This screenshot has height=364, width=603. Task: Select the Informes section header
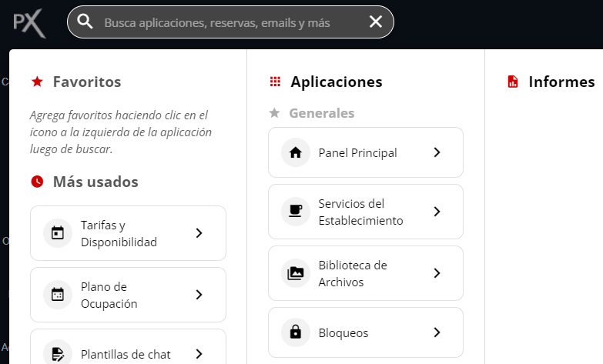(561, 82)
